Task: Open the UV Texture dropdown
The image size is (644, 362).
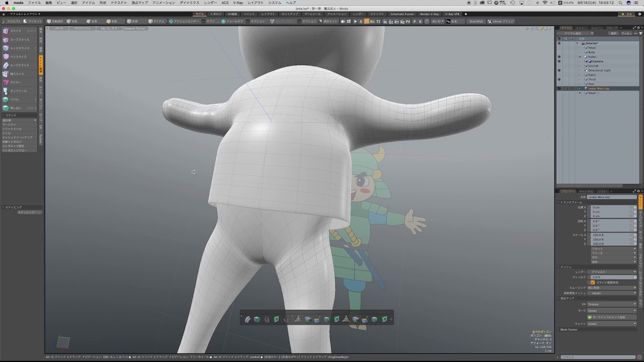Action: click(x=612, y=304)
